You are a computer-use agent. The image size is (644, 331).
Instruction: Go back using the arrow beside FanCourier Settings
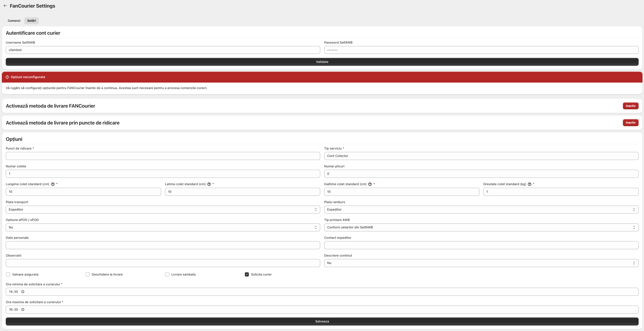click(x=5, y=6)
